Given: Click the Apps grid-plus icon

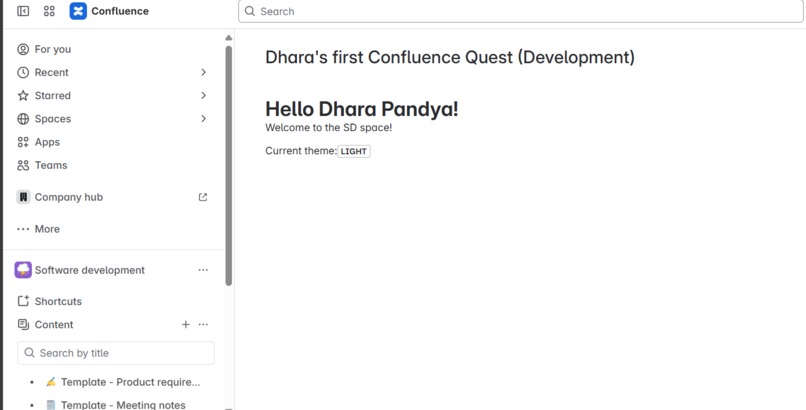Looking at the screenshot, I should 23,142.
